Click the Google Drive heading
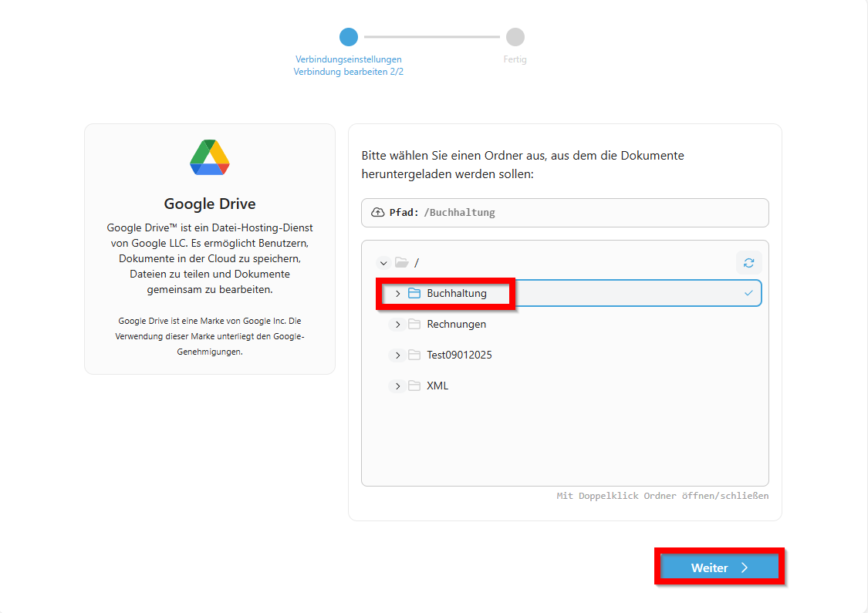 (210, 204)
